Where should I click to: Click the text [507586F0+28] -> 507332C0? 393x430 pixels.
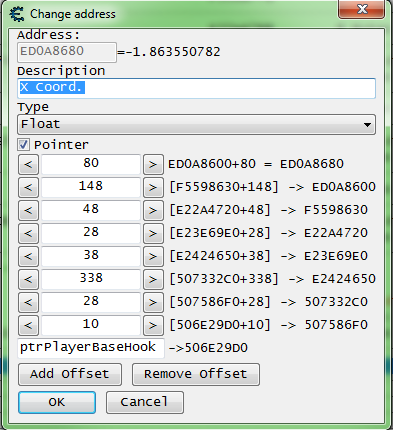click(x=268, y=302)
